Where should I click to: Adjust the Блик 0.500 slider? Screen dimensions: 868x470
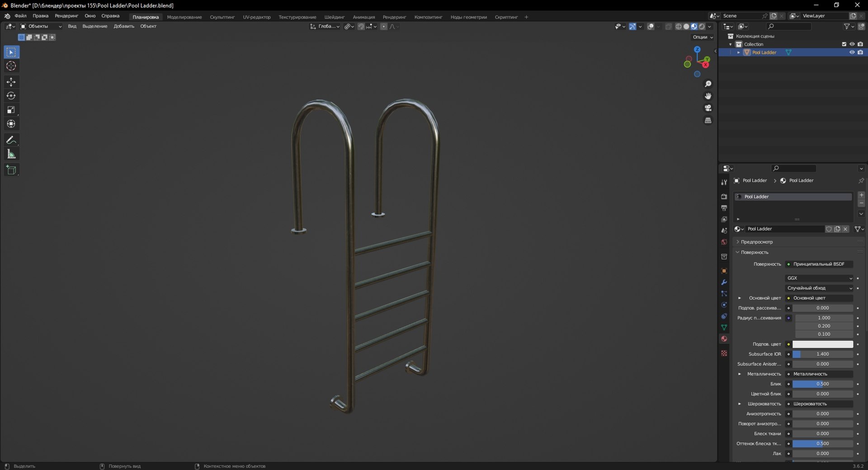(823, 384)
